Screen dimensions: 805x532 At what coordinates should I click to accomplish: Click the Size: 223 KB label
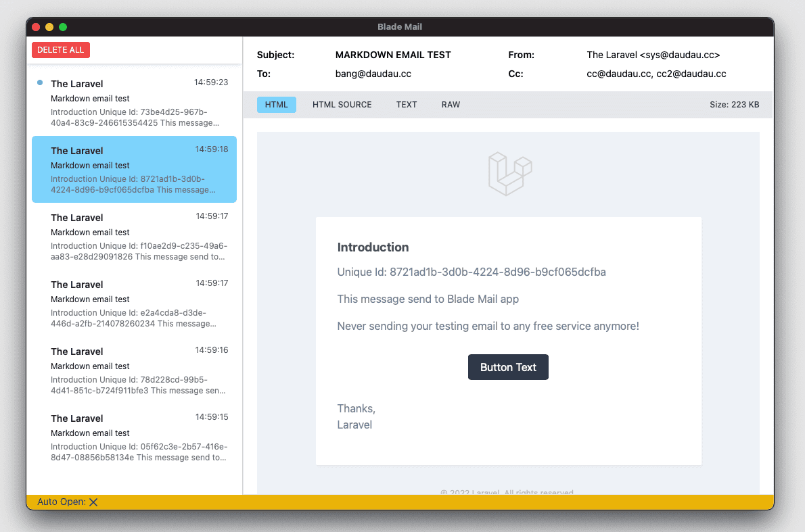click(734, 105)
